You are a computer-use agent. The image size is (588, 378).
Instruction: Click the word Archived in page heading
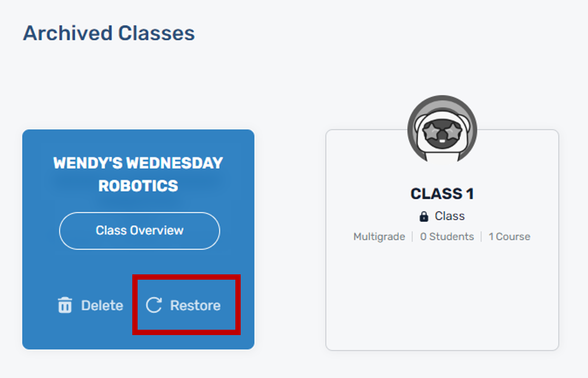(x=68, y=33)
